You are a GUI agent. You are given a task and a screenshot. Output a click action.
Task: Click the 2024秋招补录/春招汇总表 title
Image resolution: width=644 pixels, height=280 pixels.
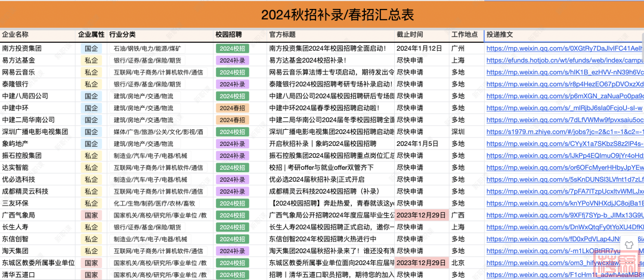(x=338, y=15)
